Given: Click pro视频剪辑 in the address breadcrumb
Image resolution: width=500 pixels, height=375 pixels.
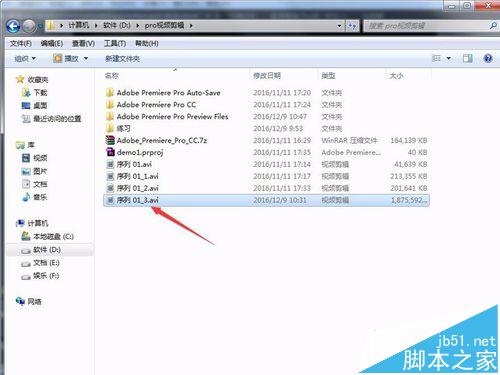Looking at the screenshot, I should (164, 25).
